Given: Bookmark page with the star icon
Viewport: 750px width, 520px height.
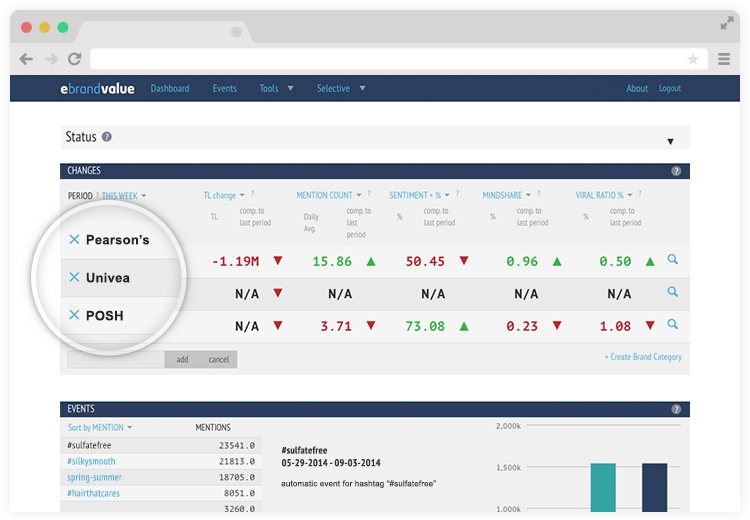Looking at the screenshot, I should pyautogui.click(x=693, y=59).
